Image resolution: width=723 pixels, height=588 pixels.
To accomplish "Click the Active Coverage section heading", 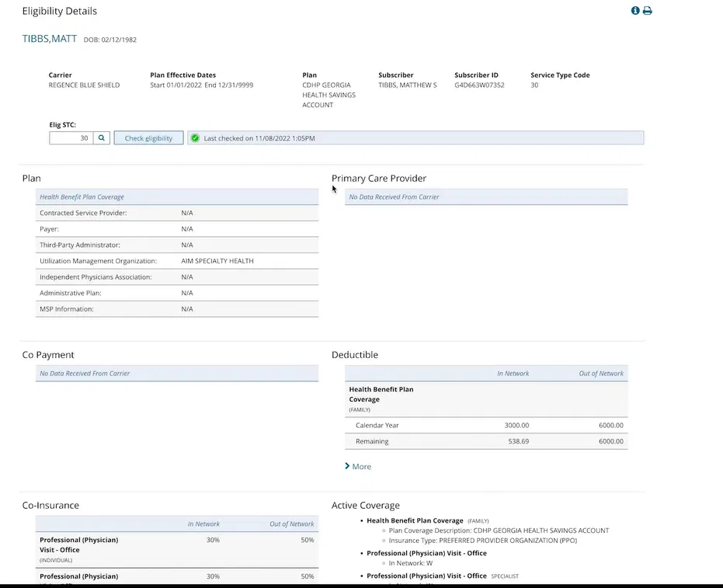I will [x=365, y=505].
